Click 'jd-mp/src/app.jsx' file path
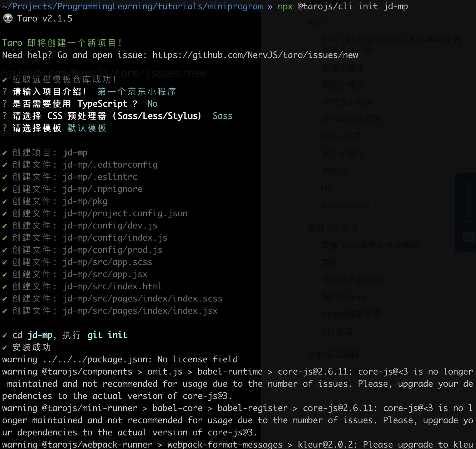Viewport: 476px width, 449px height. (x=105, y=274)
